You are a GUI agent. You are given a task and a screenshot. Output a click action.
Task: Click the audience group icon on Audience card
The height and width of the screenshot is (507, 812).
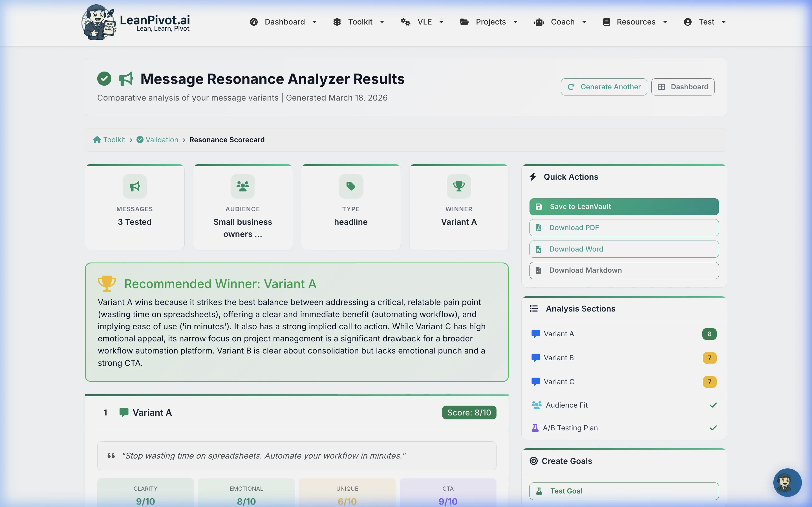(242, 186)
